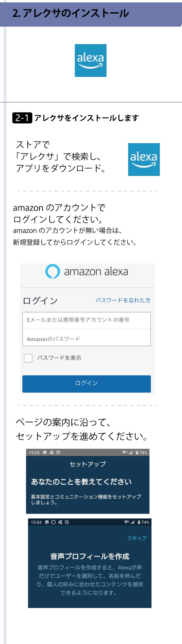
Task: Click the battery icon showing 74% in second screenshot
Action: pyautogui.click(x=139, y=522)
